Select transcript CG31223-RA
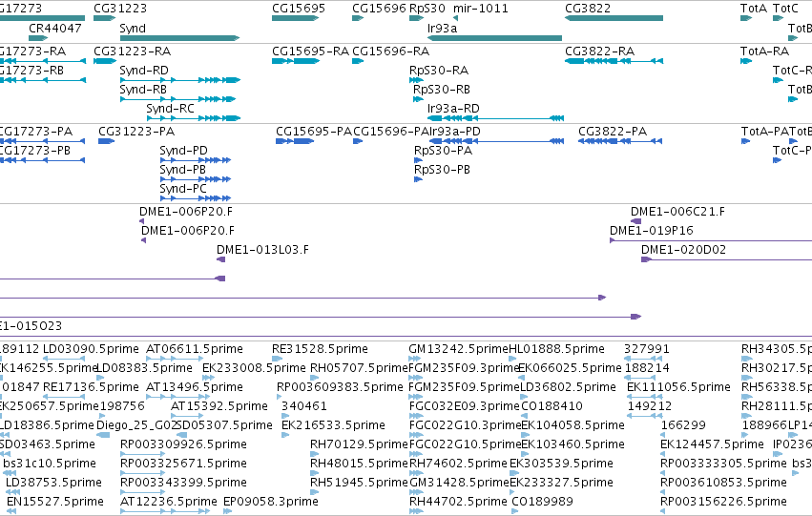The image size is (812, 516). (x=105, y=61)
